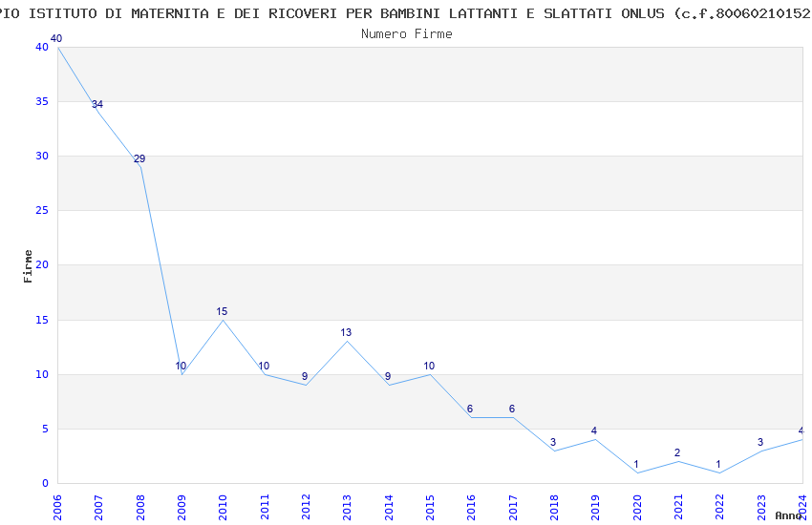This screenshot has width=812, height=525.
Task: Click the y-axis tick label 15
Action: tap(42, 320)
